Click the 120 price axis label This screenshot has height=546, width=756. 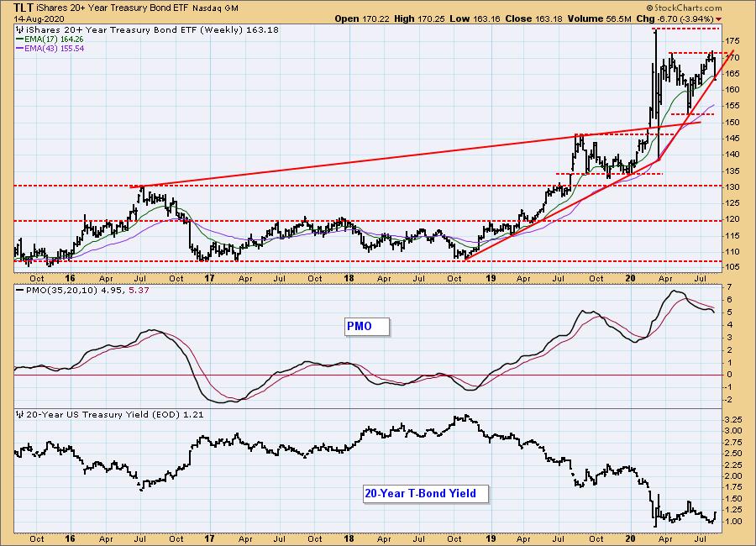point(732,219)
